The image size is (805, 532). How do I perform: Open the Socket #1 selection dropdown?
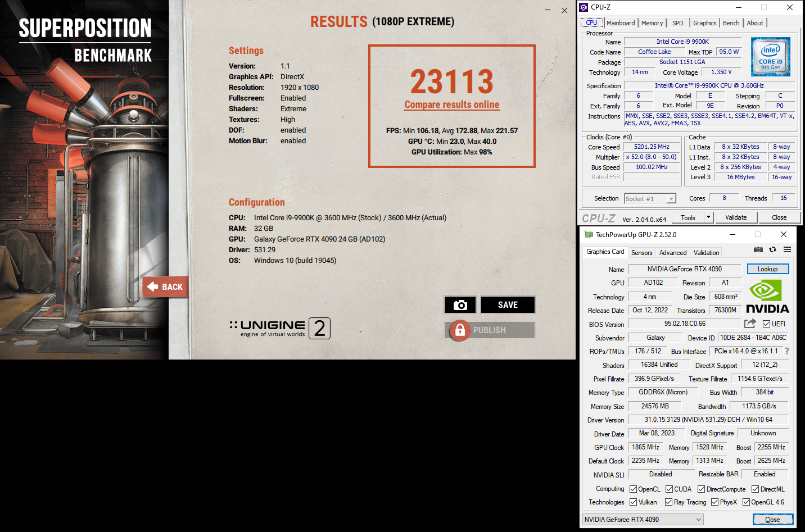(650, 199)
